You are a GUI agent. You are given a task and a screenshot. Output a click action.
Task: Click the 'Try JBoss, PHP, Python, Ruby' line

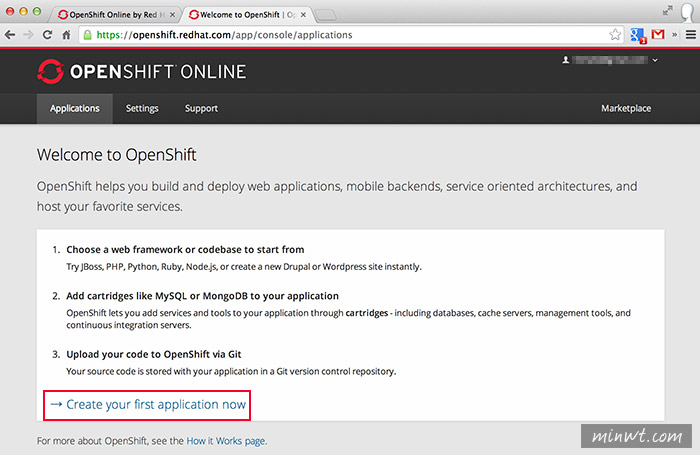coord(244,267)
